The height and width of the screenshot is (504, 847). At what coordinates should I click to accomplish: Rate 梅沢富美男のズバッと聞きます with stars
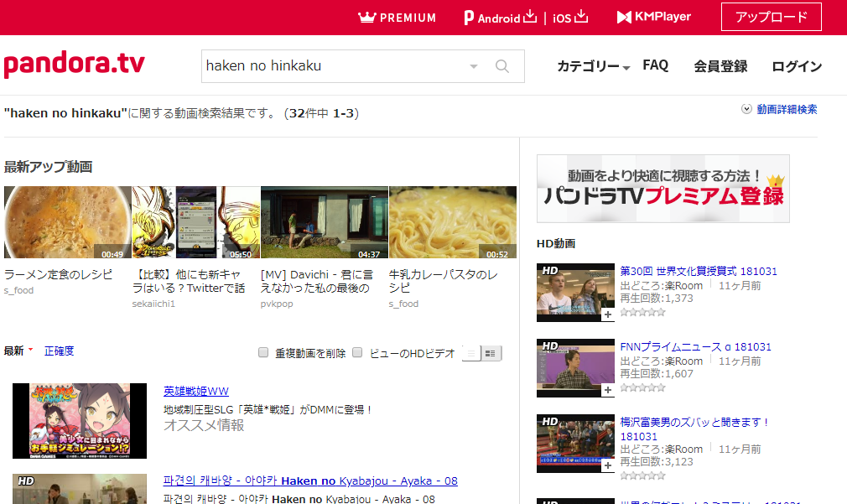pyautogui.click(x=643, y=476)
